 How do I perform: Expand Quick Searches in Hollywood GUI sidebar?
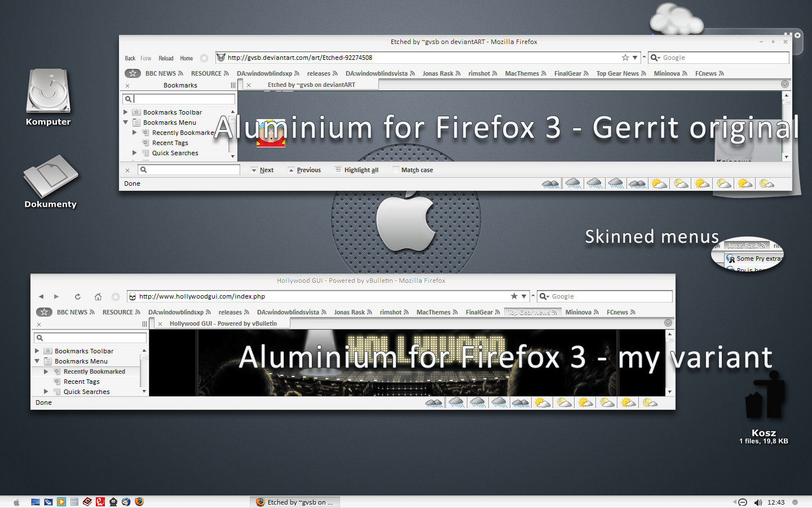46,392
